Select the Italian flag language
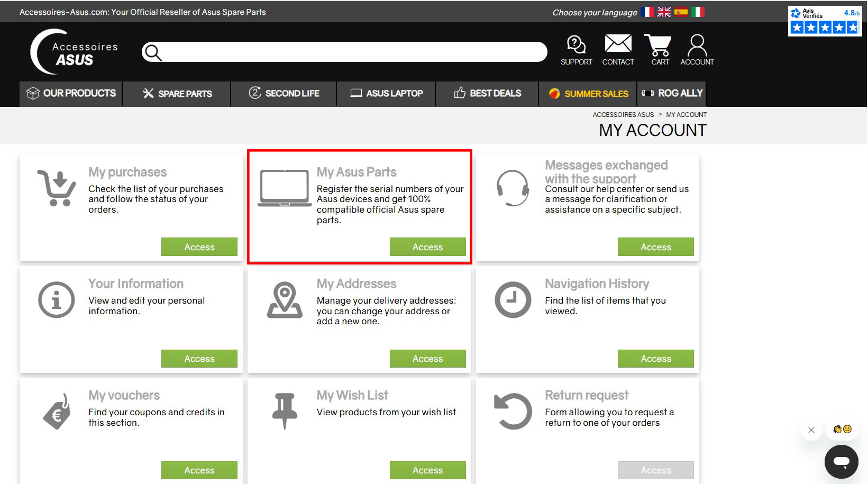The height and width of the screenshot is (484, 868). tap(698, 12)
